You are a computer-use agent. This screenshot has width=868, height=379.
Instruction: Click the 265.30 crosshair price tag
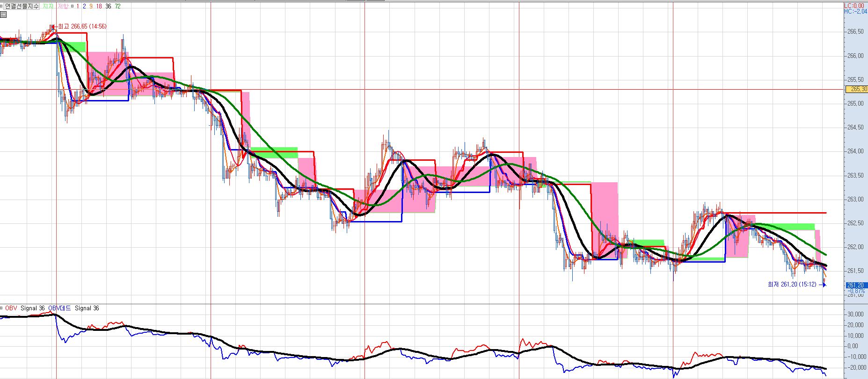coord(856,89)
